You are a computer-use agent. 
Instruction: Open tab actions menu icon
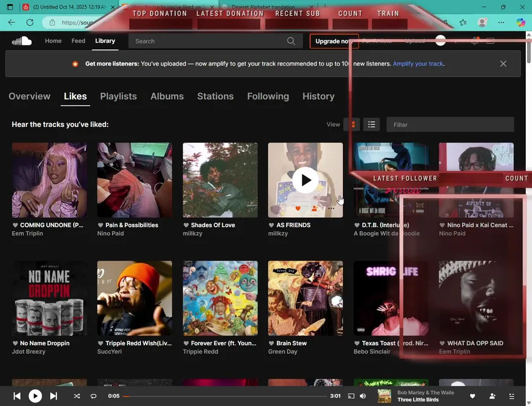(x=10, y=7)
